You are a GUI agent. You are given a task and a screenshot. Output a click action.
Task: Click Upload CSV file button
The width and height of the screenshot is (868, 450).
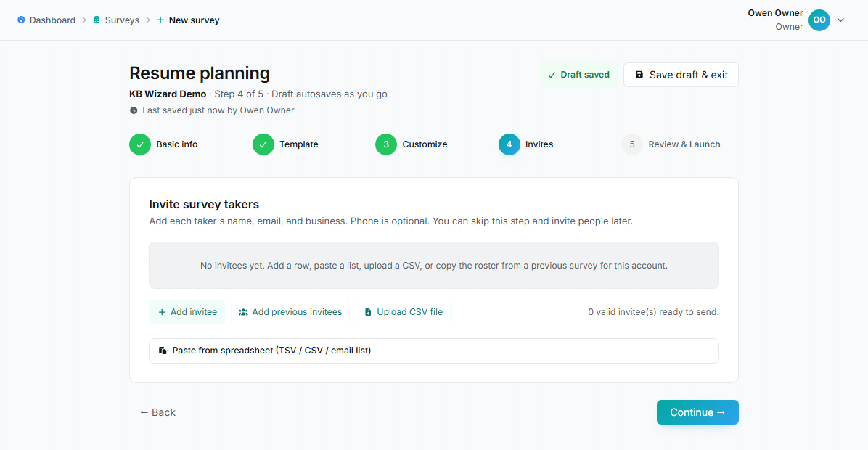click(403, 312)
